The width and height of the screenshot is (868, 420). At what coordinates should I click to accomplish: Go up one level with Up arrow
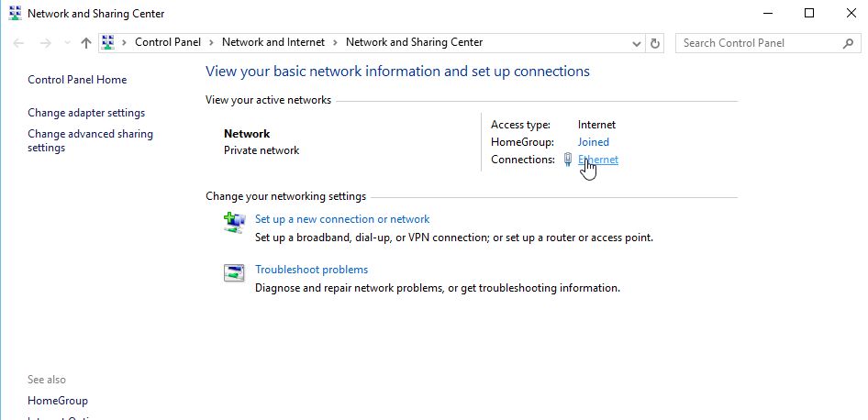pyautogui.click(x=85, y=43)
